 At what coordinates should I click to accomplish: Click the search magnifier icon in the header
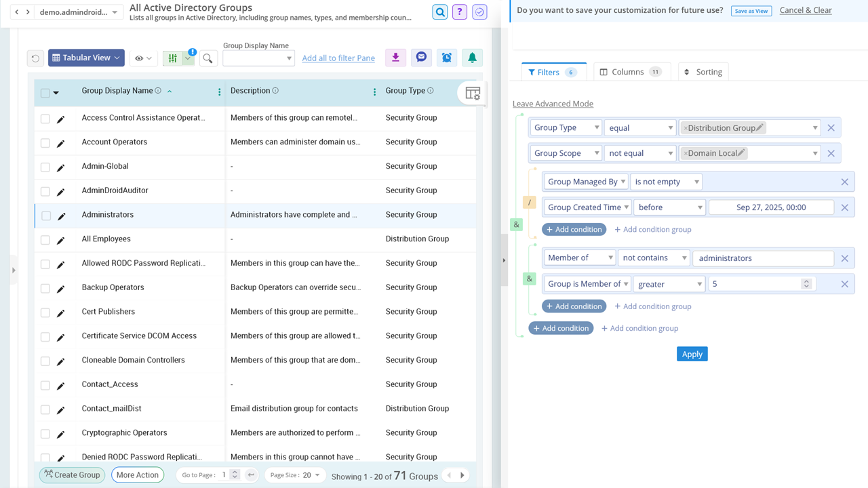439,12
